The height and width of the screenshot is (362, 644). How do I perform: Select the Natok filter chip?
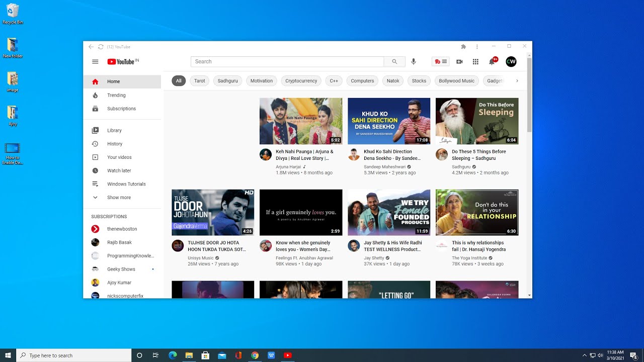pyautogui.click(x=393, y=81)
